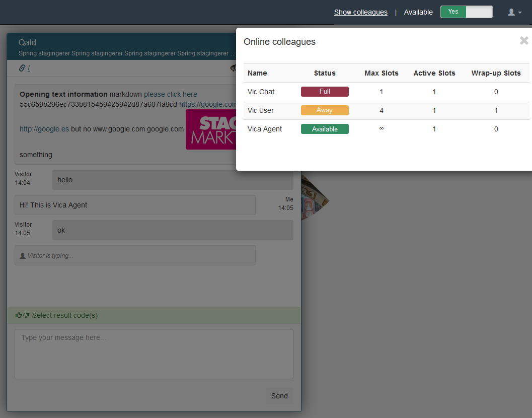The height and width of the screenshot is (418, 532).
Task: Click Vic Chat's Full status badge
Action: tap(325, 92)
